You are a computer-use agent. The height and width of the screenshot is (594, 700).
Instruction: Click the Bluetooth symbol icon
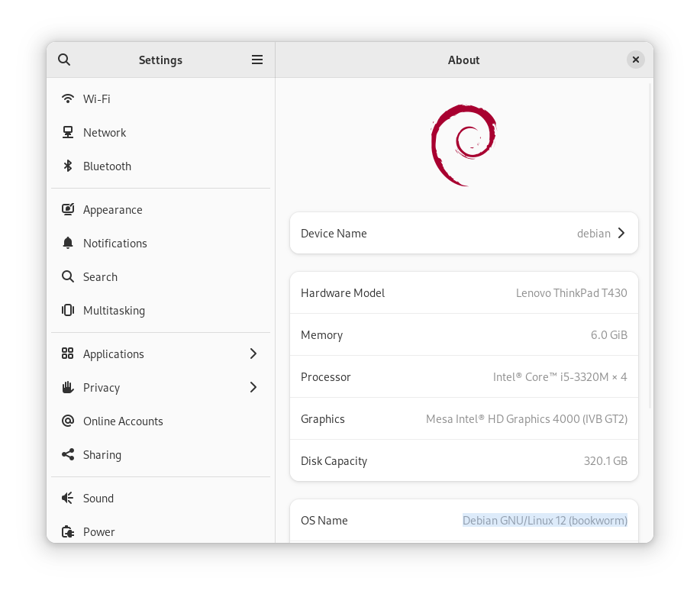pyautogui.click(x=68, y=166)
